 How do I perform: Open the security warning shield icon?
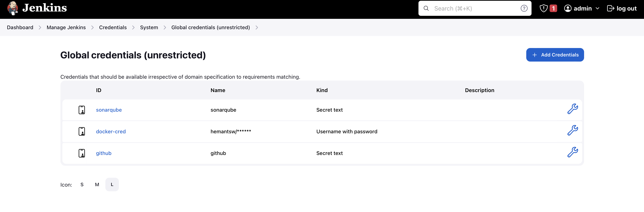pos(544,8)
